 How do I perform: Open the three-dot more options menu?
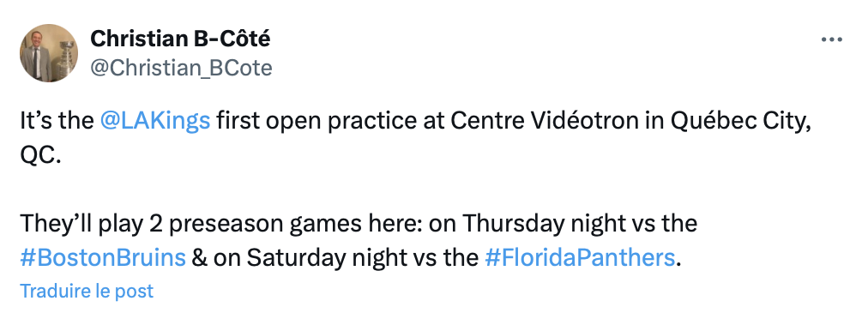(x=831, y=39)
